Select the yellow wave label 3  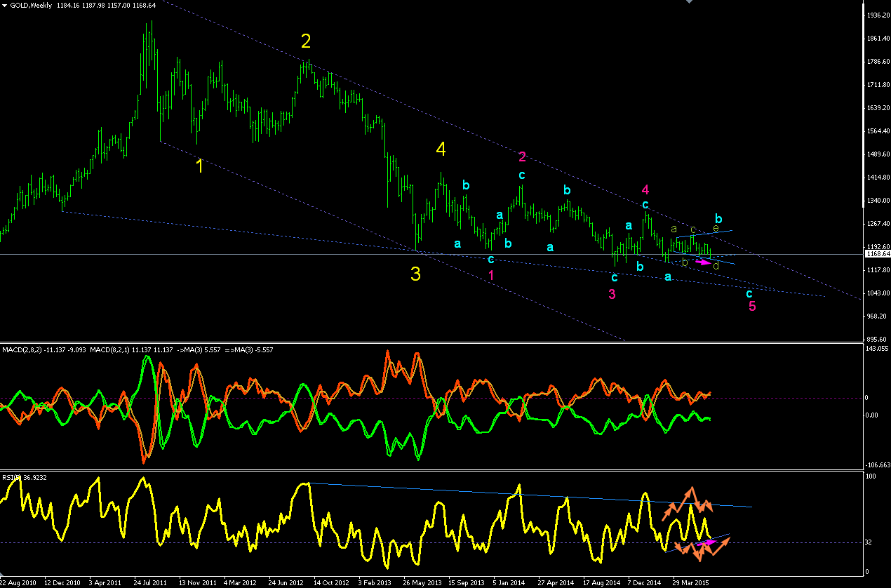(415, 274)
